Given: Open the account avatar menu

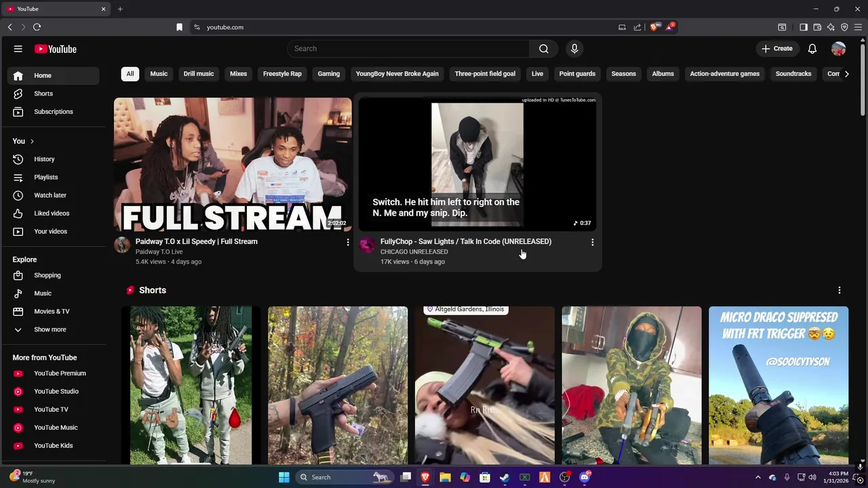Looking at the screenshot, I should [x=839, y=49].
